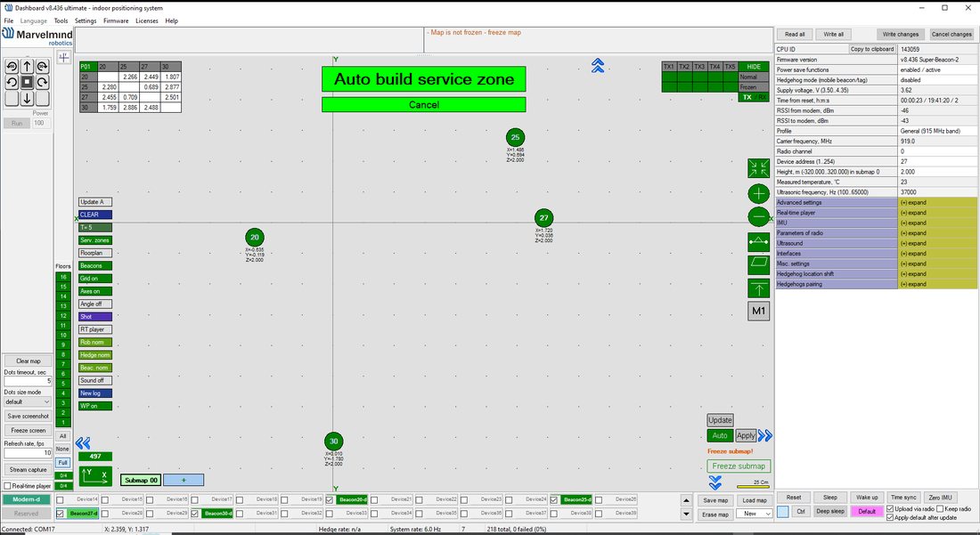Click the crosshair axes icon above the map
Image resolution: width=980 pixels, height=535 pixels.
click(64, 58)
